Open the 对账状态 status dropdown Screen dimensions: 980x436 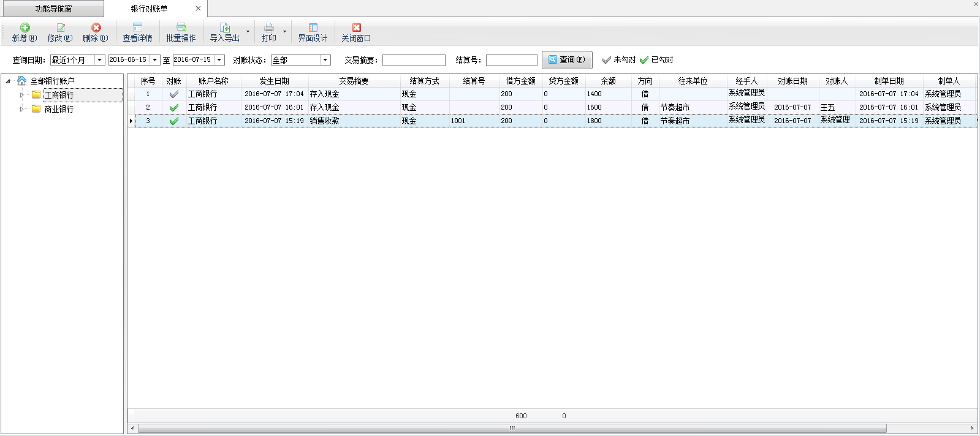(x=325, y=60)
